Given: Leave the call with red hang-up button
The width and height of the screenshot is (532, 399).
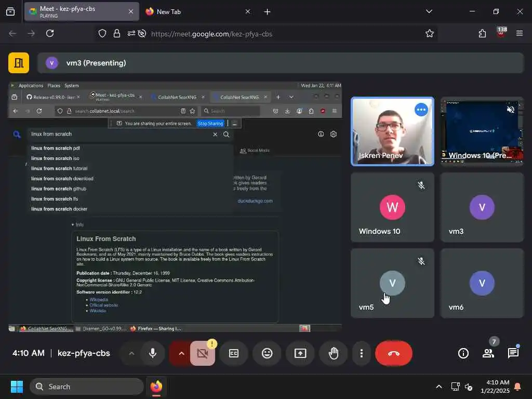Looking at the screenshot, I should (394, 353).
